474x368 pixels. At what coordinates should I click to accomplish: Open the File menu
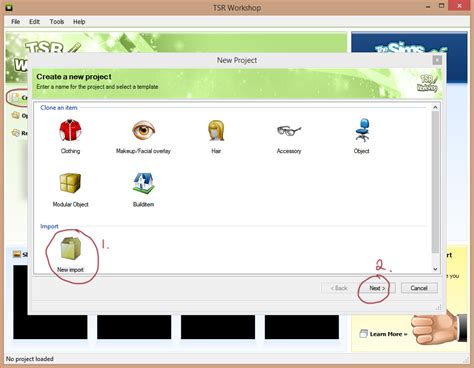pyautogui.click(x=15, y=22)
